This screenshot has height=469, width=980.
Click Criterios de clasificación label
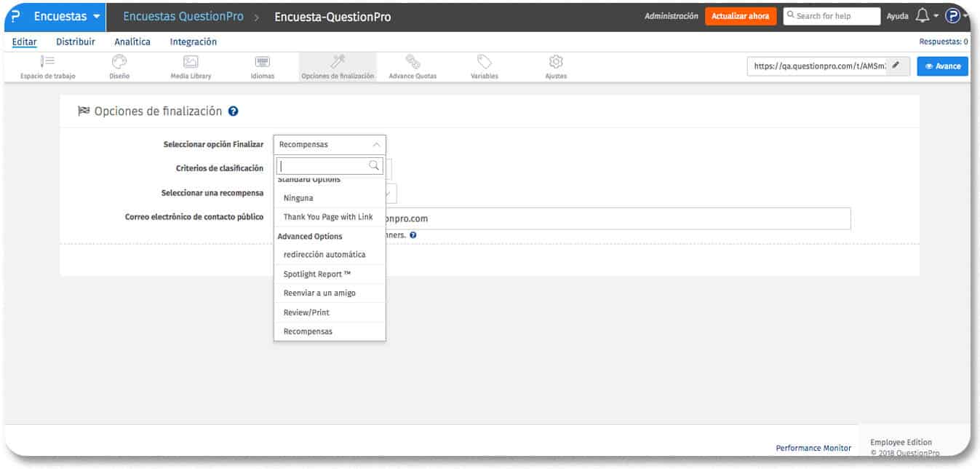(220, 168)
